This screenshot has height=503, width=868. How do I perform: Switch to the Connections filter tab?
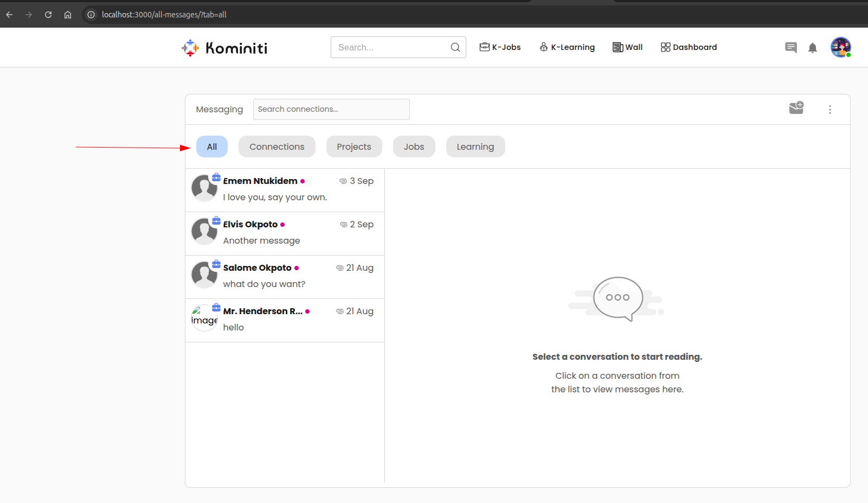277,147
